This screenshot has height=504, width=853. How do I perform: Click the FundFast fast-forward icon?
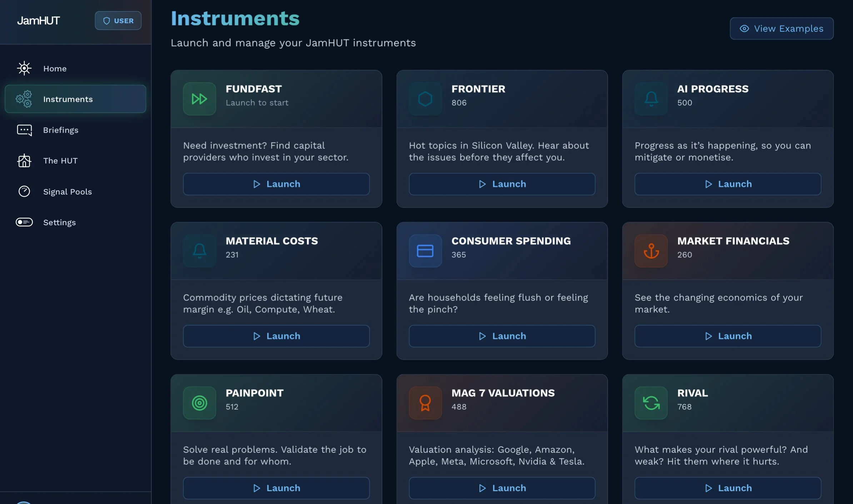coord(199,99)
